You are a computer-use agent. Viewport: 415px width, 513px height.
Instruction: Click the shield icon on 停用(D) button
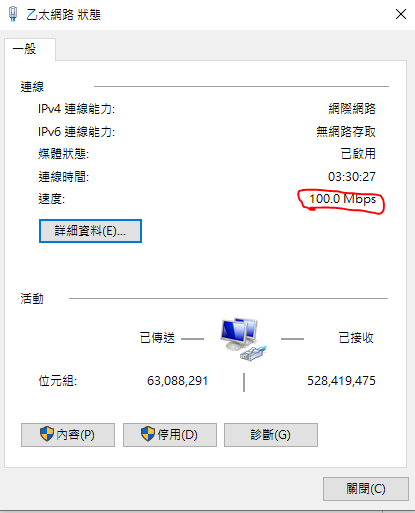[148, 434]
